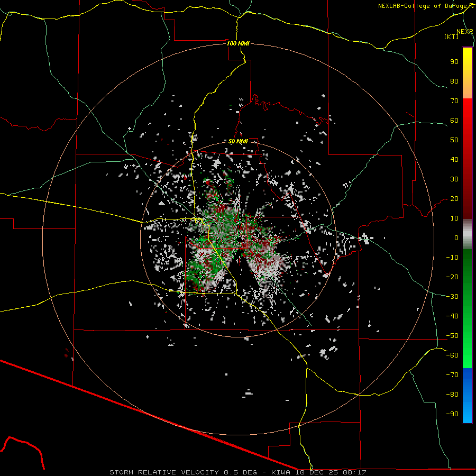Click the 10 DEC 25 date in caption

tap(317, 472)
